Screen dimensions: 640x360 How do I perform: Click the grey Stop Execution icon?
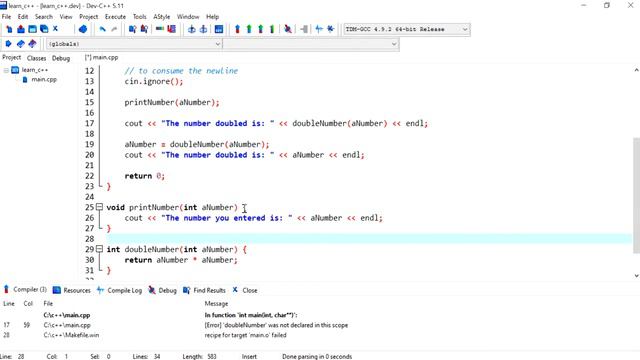304,29
